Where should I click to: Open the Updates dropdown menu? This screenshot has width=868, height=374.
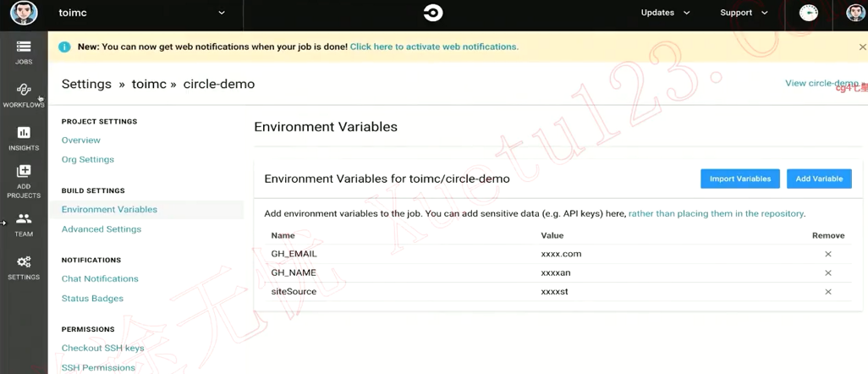(666, 13)
